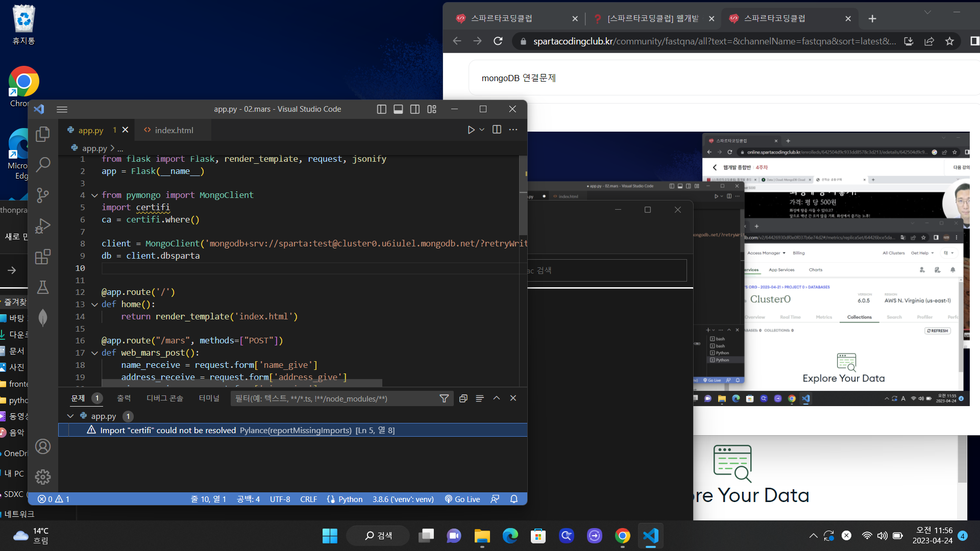Open Source Control view in activity bar
The image size is (980, 551).
click(x=43, y=195)
